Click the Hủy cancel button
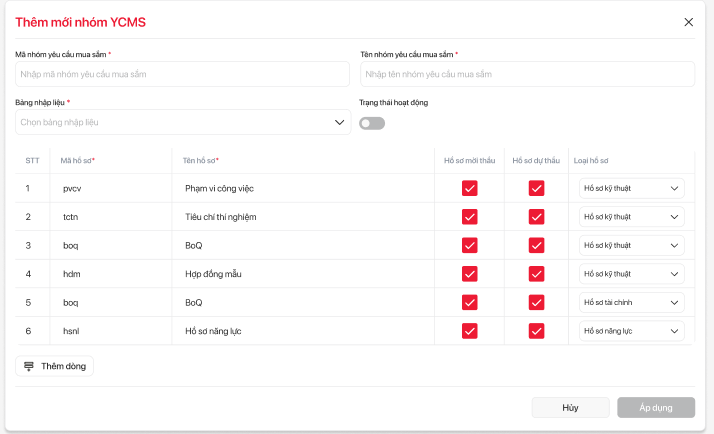This screenshot has height=434, width=714. [570, 407]
